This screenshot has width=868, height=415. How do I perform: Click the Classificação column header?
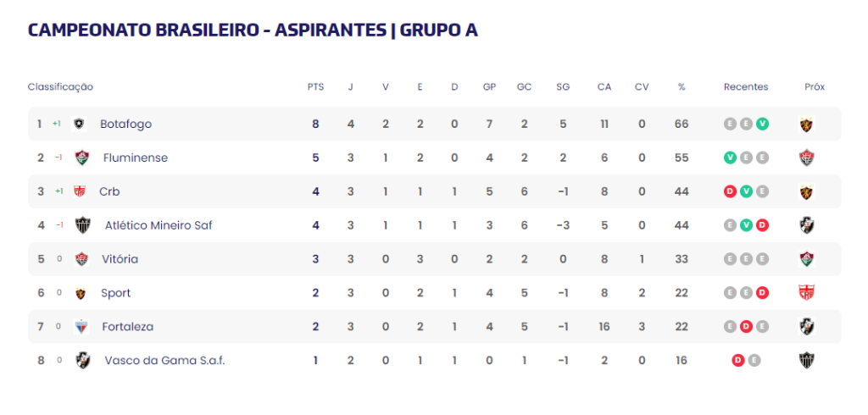point(60,87)
